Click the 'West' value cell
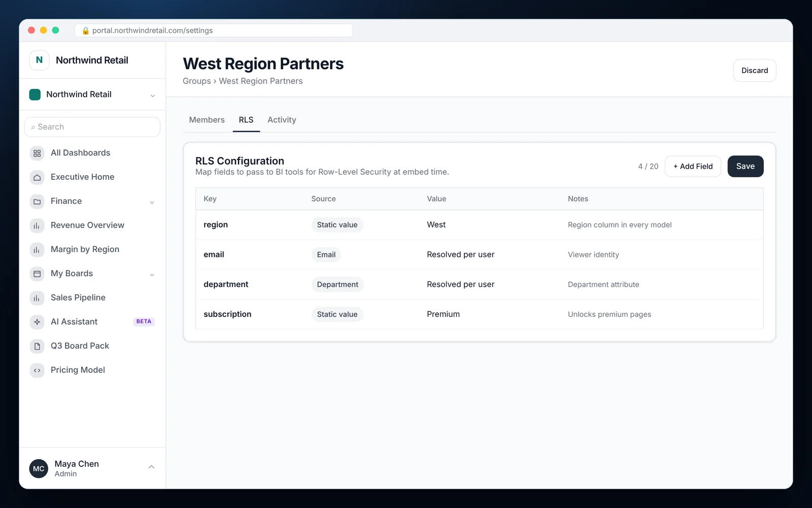 point(436,225)
